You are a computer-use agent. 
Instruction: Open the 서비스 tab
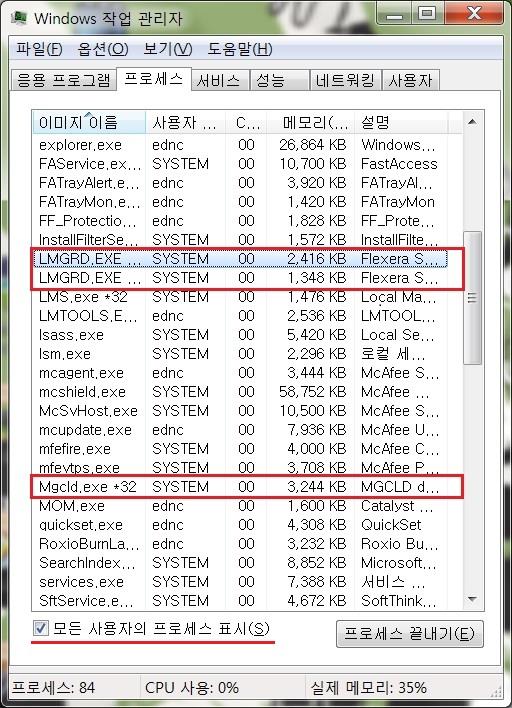[220, 80]
